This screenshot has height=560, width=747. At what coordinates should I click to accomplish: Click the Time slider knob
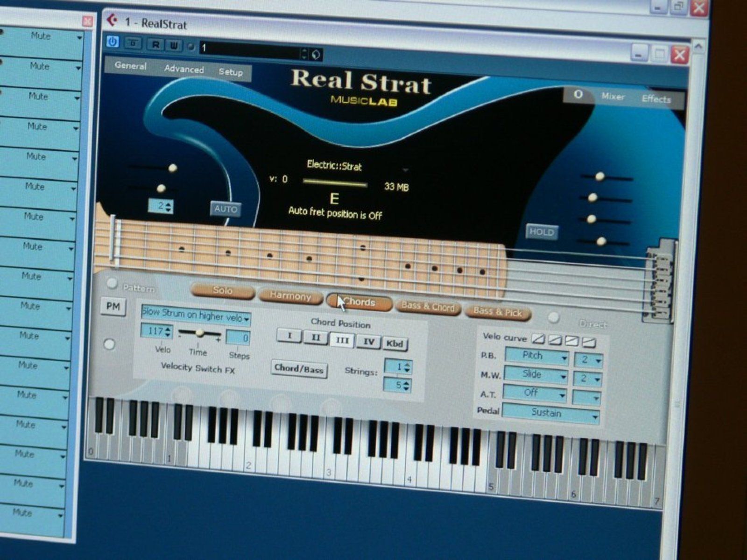pos(200,333)
